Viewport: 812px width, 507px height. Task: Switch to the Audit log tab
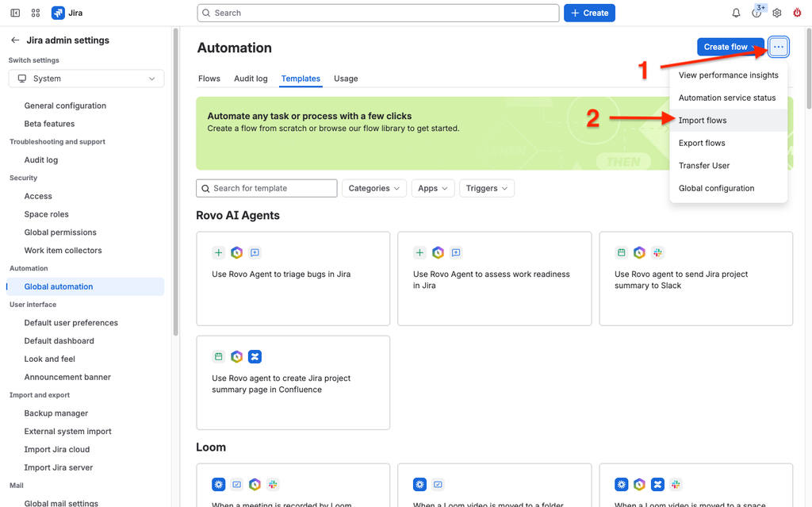(251, 79)
